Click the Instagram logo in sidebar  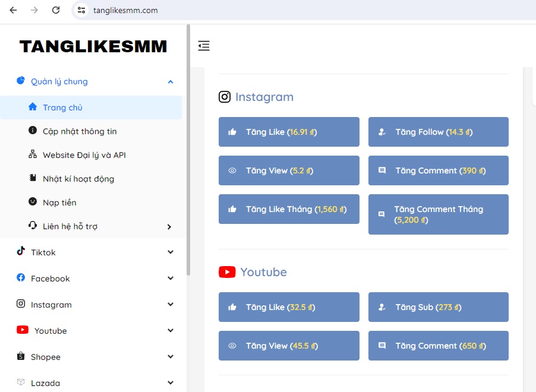point(21,304)
